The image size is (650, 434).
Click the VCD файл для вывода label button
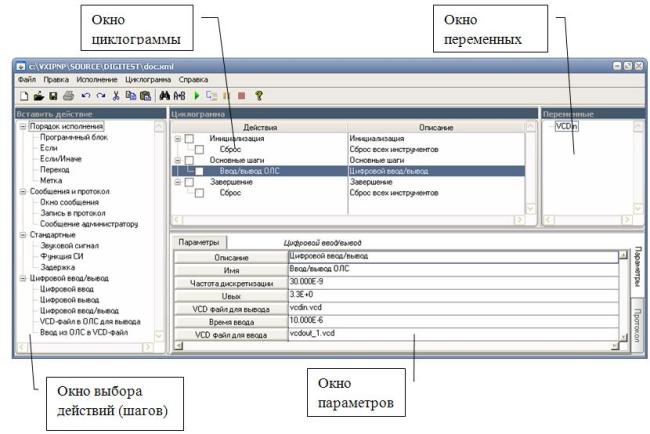(x=231, y=309)
